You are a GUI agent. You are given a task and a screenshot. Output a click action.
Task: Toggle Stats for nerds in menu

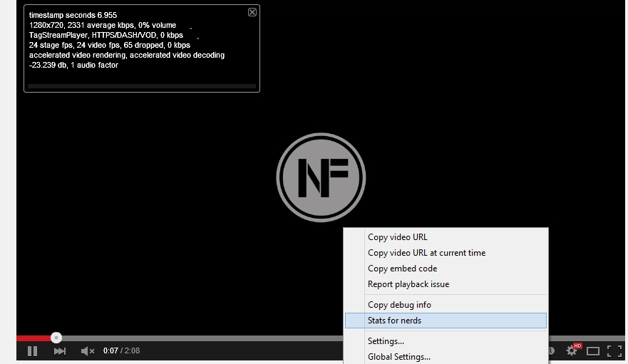[x=446, y=321]
